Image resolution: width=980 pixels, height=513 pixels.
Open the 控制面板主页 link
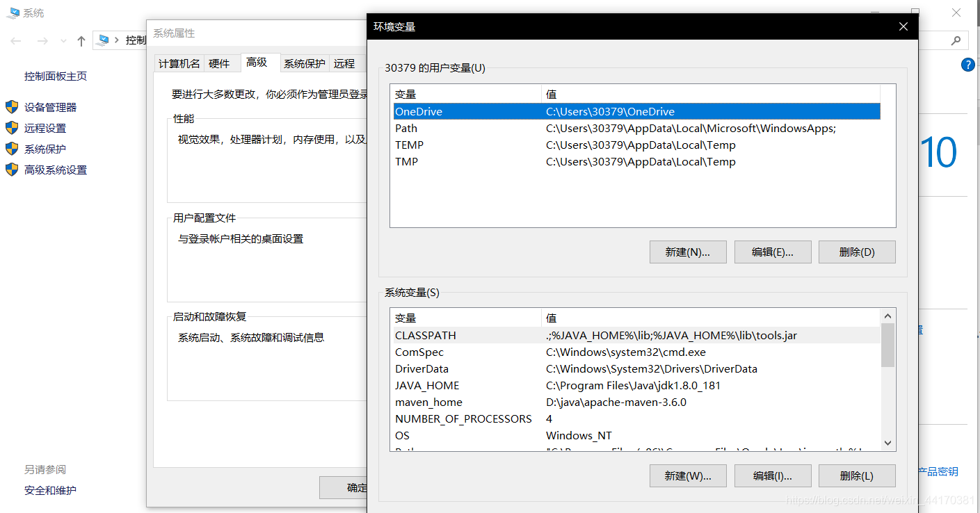[x=56, y=76]
